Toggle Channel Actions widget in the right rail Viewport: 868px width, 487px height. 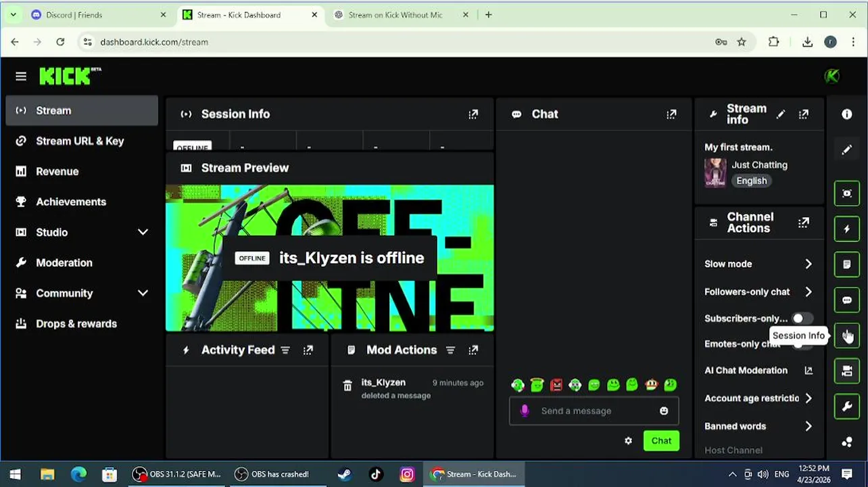(847, 371)
